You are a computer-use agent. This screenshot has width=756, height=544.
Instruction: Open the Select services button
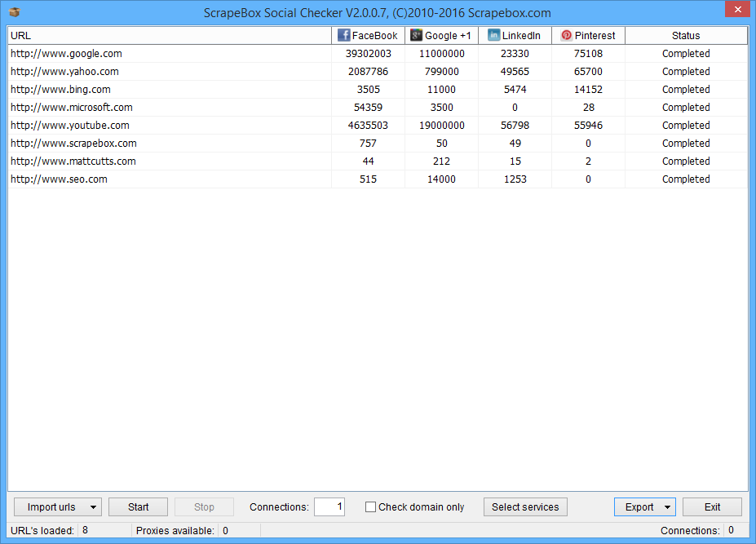pos(525,507)
